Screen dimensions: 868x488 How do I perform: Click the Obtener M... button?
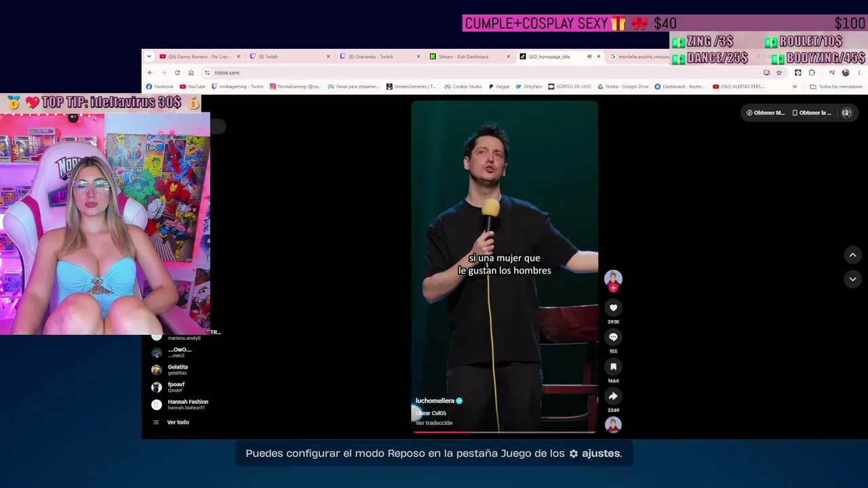pos(765,113)
